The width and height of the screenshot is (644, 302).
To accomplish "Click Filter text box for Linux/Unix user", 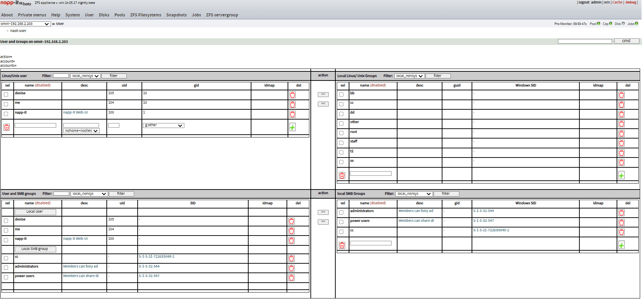I will [61, 76].
